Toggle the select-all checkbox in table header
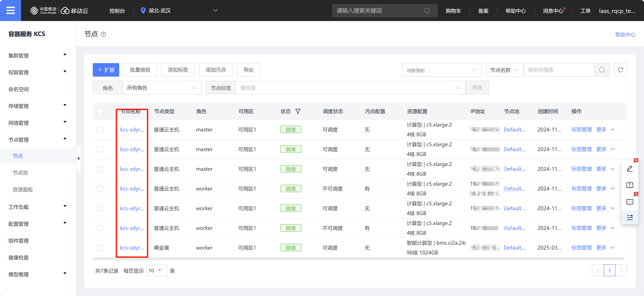Screen dimensions: 644x296 (x=100, y=111)
